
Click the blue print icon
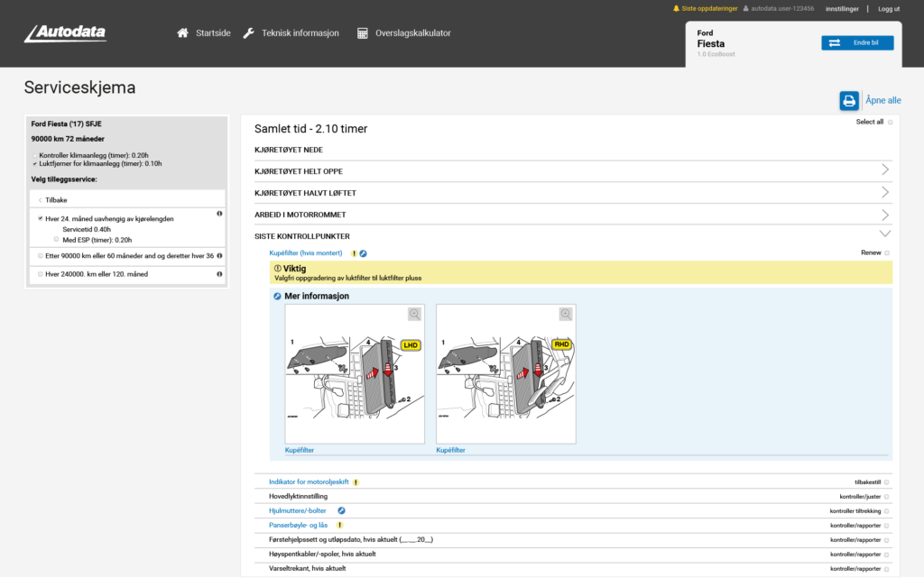pos(848,100)
